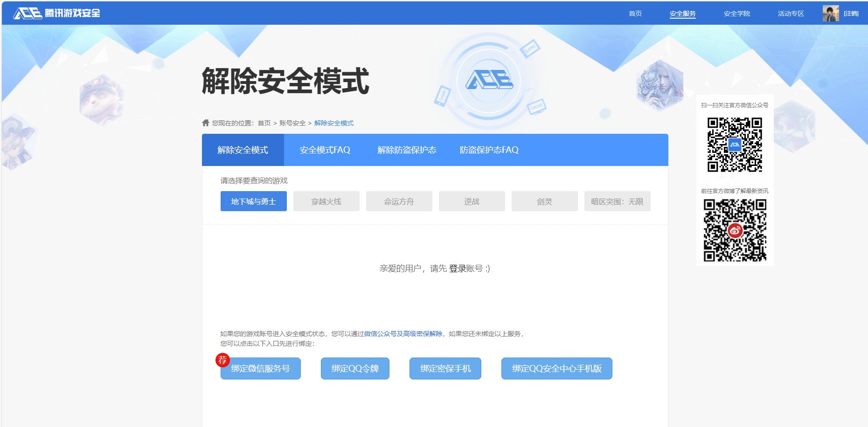Switch to the 解除防盗保护态 tab
The height and width of the screenshot is (427, 868).
coord(405,150)
